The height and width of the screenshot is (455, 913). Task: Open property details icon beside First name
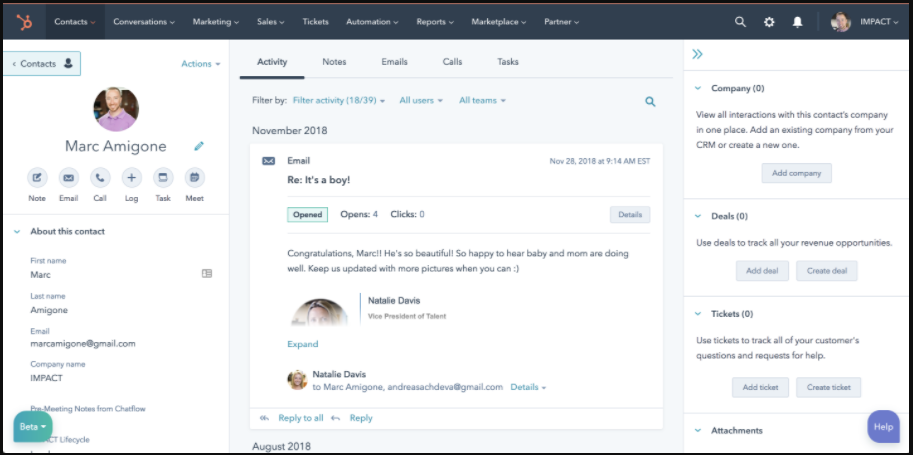[x=207, y=273]
